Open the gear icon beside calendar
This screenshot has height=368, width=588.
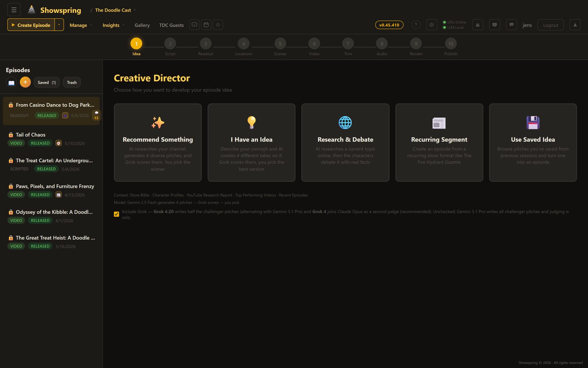click(x=218, y=25)
